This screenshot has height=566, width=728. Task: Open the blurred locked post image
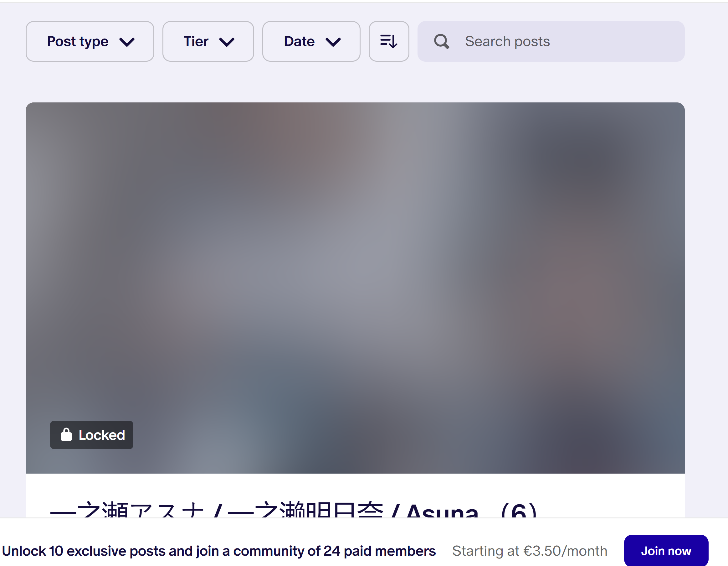pos(355,267)
